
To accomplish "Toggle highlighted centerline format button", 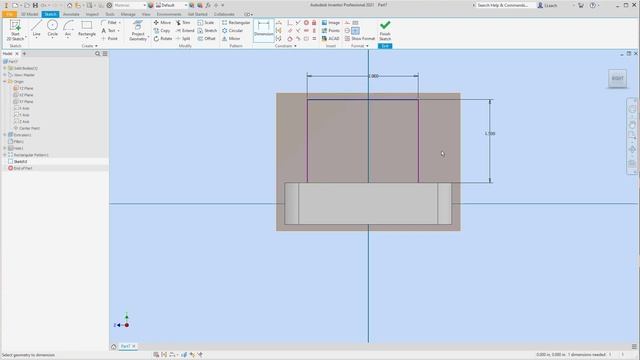I will coord(355,31).
